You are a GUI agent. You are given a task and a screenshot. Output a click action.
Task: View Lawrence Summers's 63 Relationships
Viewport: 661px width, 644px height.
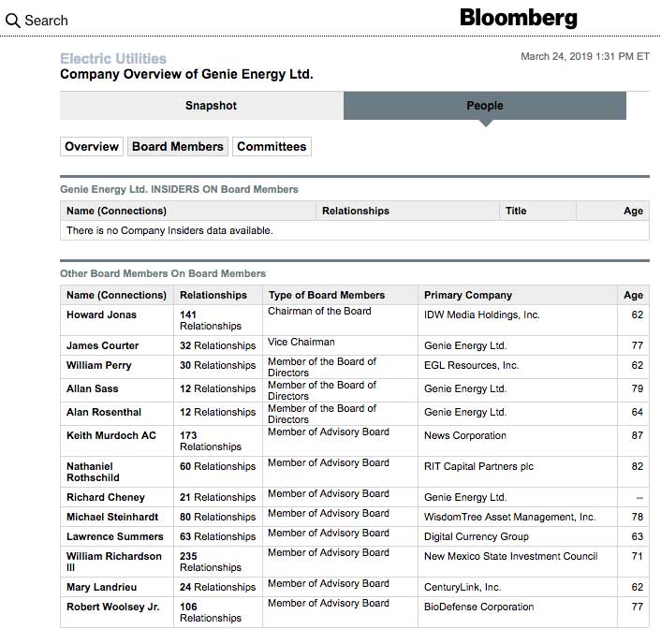coord(217,536)
